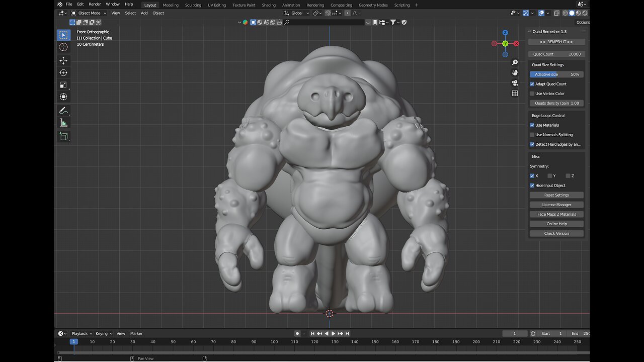Toggle the viewport gizmos display button
Screen dimensions: 644x362
526,13
